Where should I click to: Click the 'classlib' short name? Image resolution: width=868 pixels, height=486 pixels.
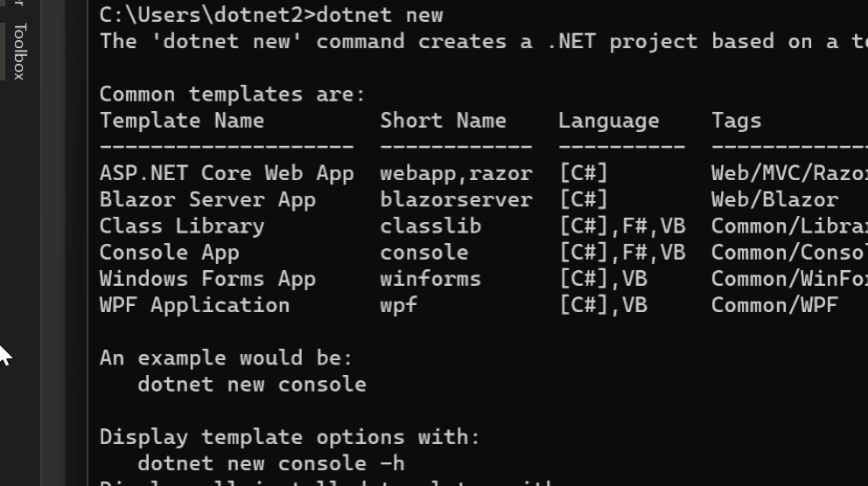coord(430,226)
